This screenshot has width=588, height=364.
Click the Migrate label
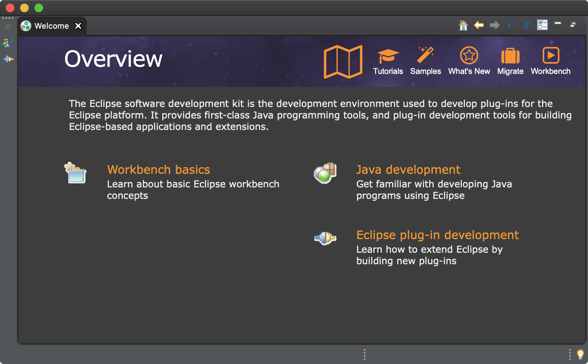(510, 71)
